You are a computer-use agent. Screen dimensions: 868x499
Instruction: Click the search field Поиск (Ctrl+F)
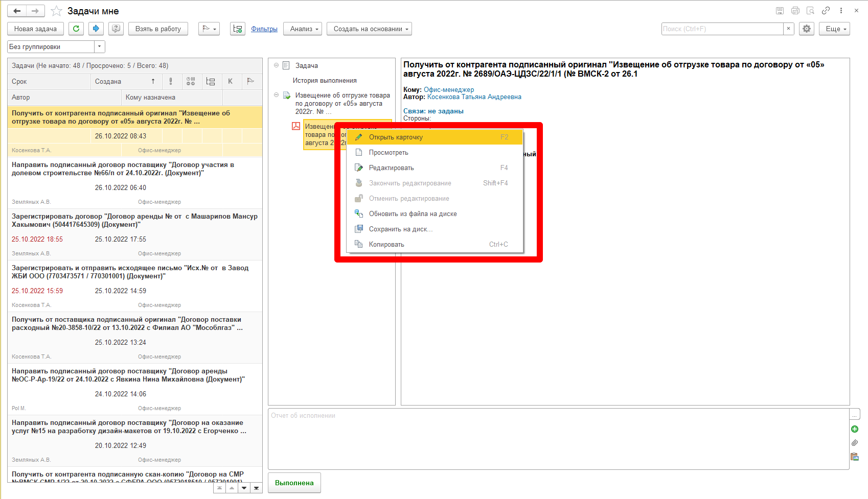click(x=722, y=29)
